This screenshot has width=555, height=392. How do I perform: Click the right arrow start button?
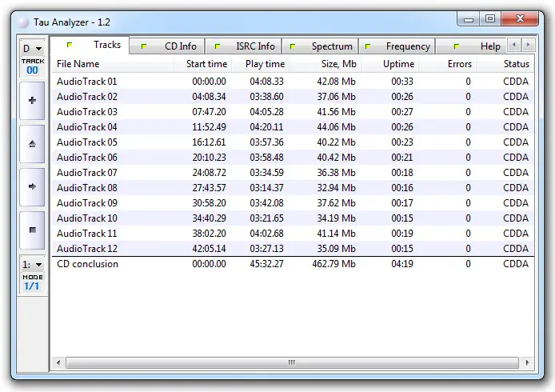click(x=32, y=187)
